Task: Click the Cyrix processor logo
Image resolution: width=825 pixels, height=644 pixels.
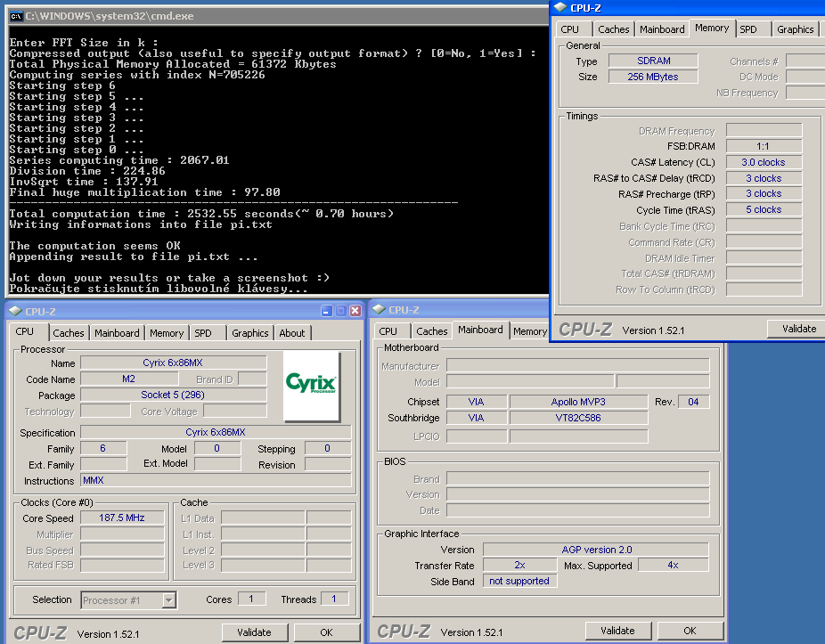Action: coord(311,385)
